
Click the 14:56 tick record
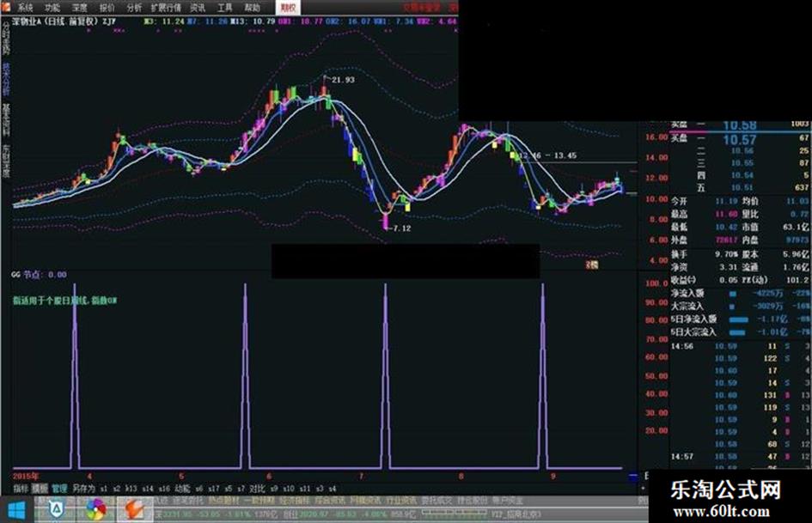(741, 346)
